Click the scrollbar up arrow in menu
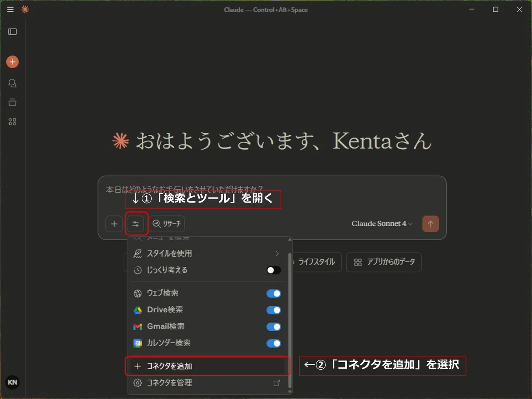532x399 pixels. pyautogui.click(x=290, y=241)
